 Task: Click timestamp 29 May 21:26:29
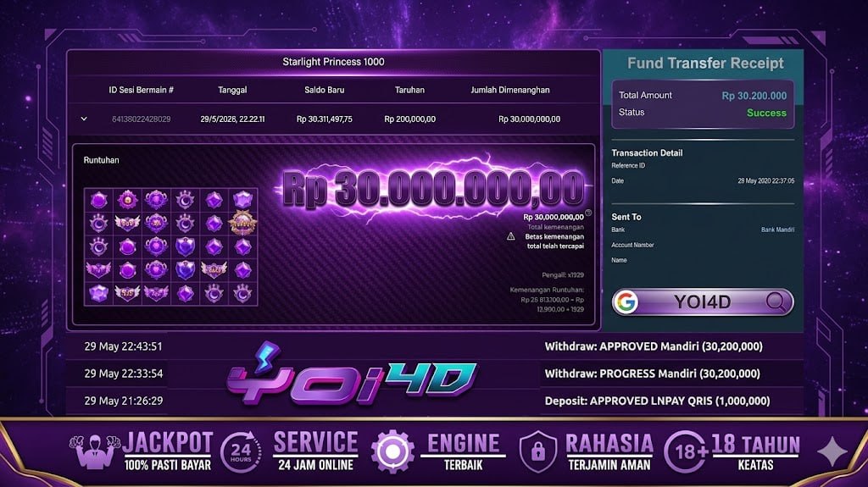coord(124,401)
